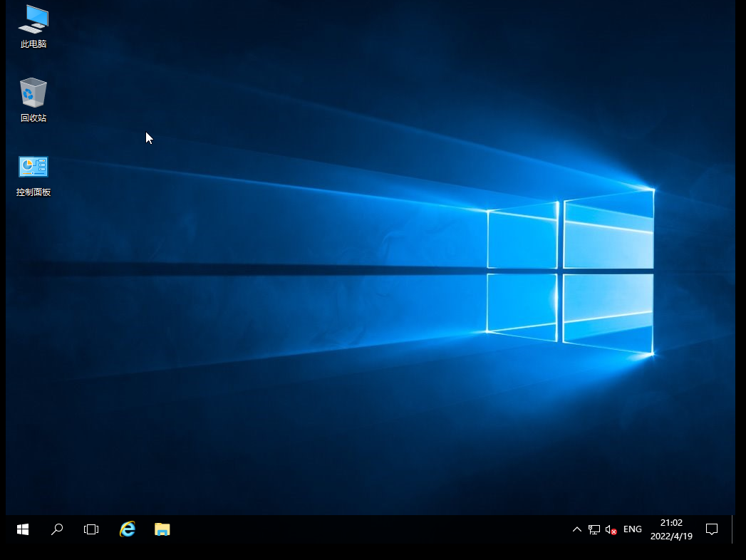Open Task View on taskbar
The image size is (746, 560).
(x=91, y=529)
